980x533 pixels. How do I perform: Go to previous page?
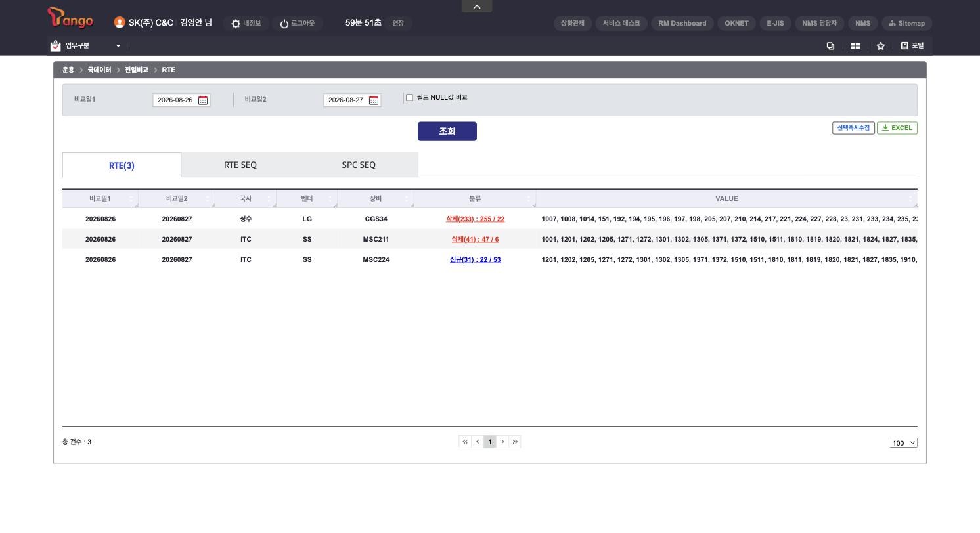coord(478,442)
